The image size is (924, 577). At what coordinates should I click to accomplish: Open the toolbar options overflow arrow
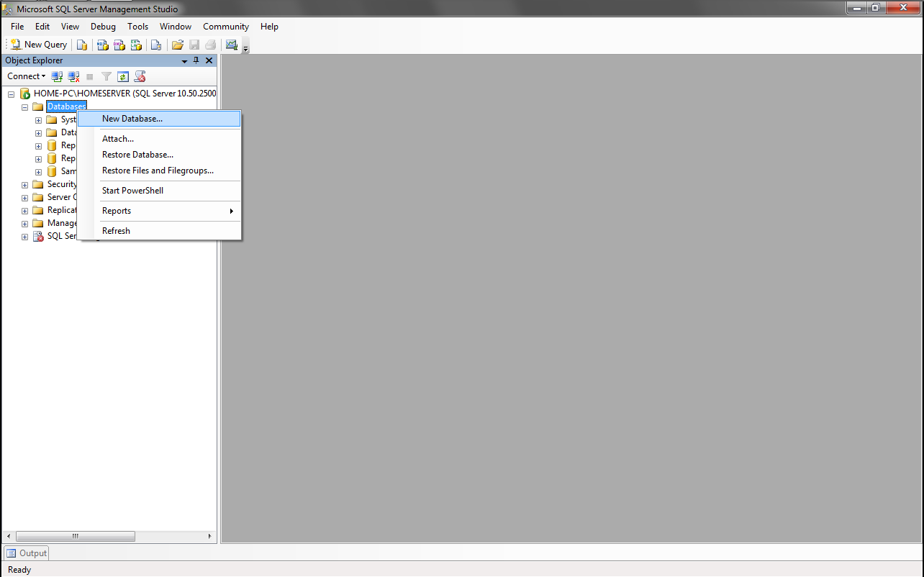coord(245,48)
